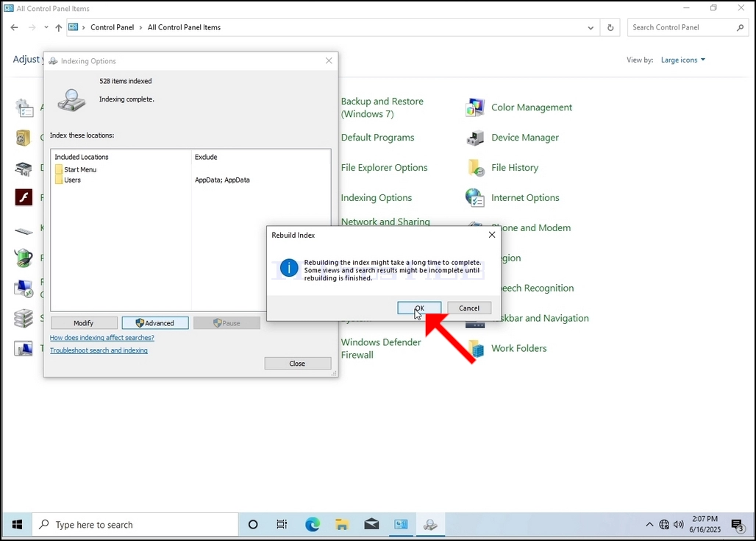
Task: Open the notification center icon
Action: (738, 525)
